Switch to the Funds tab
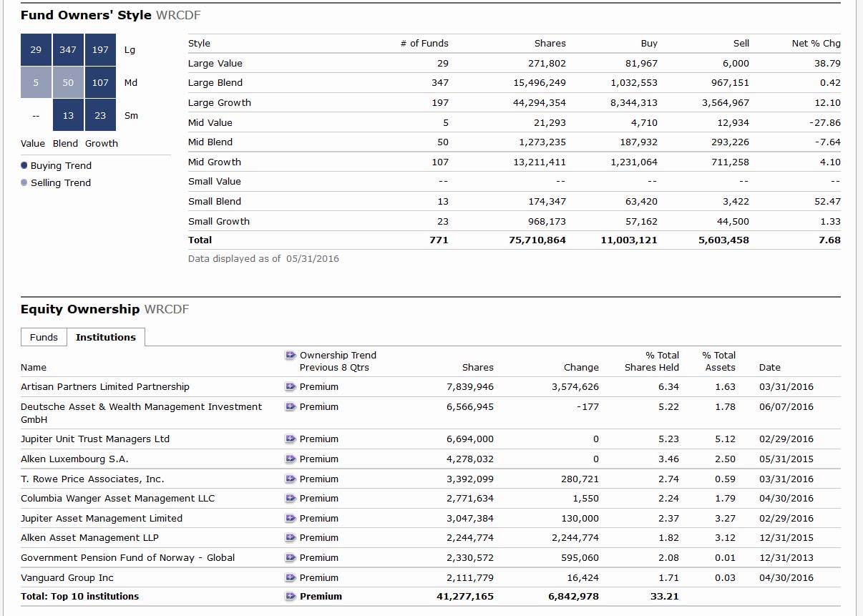The height and width of the screenshot is (616, 863). 44,337
